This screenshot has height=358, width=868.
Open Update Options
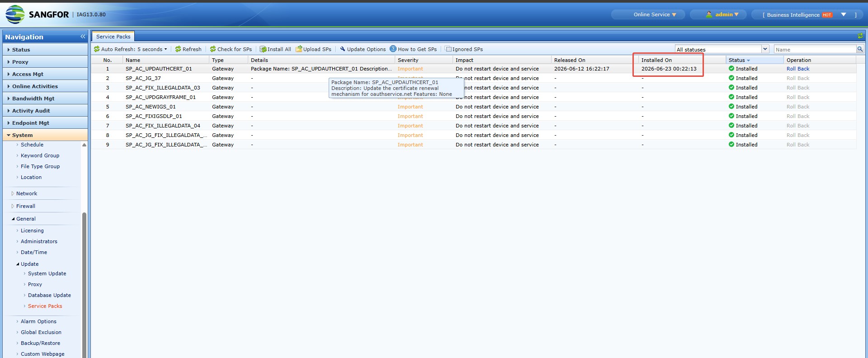[x=363, y=49]
